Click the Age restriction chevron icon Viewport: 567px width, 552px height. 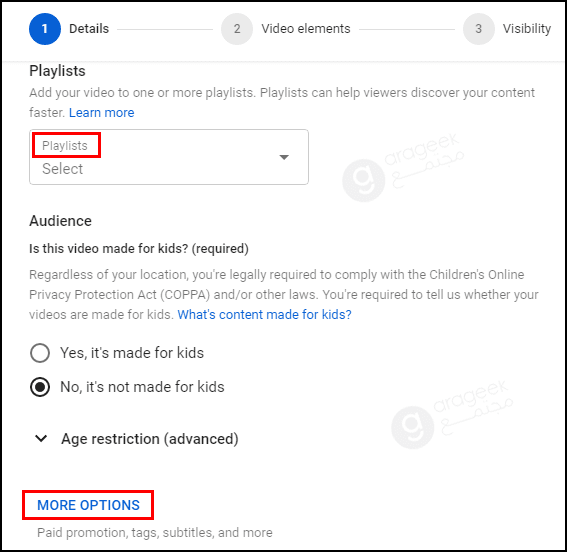41,438
